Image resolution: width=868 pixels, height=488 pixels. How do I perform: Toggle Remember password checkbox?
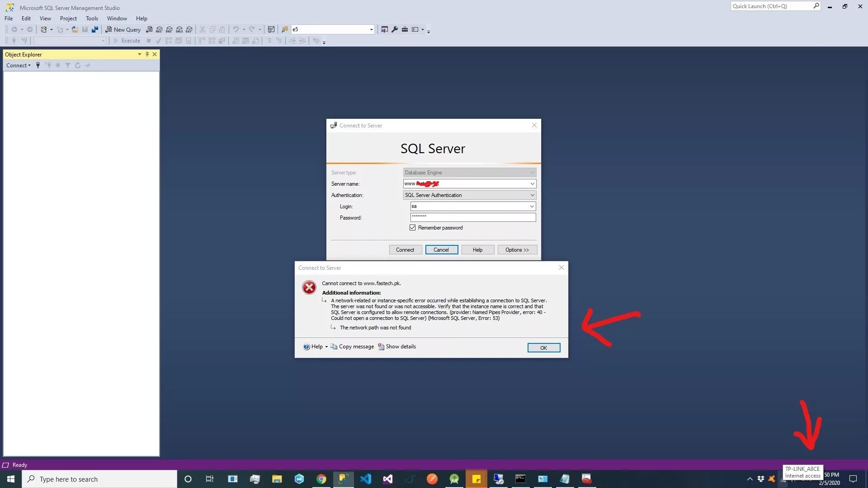pyautogui.click(x=413, y=228)
